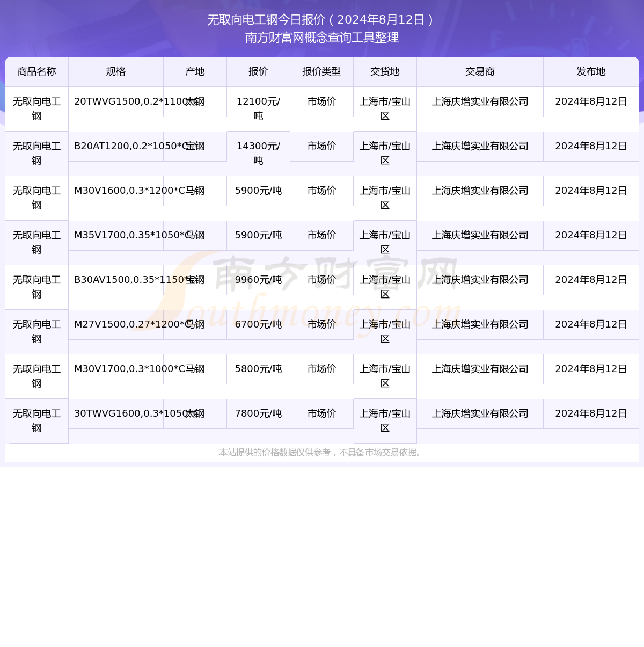The height and width of the screenshot is (647, 644).
Task: Select the M30V1600,0.3*1200 spec cell
Action: click(x=116, y=191)
